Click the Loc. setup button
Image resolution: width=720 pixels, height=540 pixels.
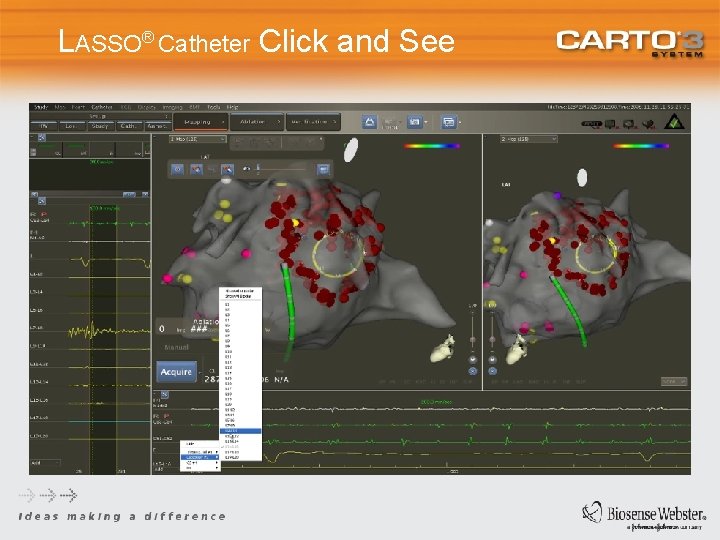(x=72, y=126)
